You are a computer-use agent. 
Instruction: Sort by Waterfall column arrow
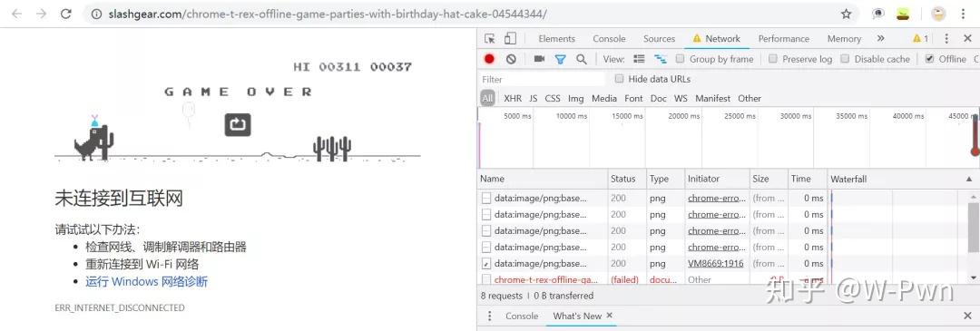[x=969, y=180]
